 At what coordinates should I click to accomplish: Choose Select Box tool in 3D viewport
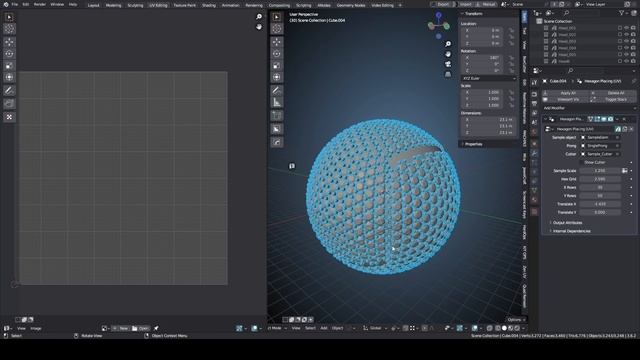[277, 17]
